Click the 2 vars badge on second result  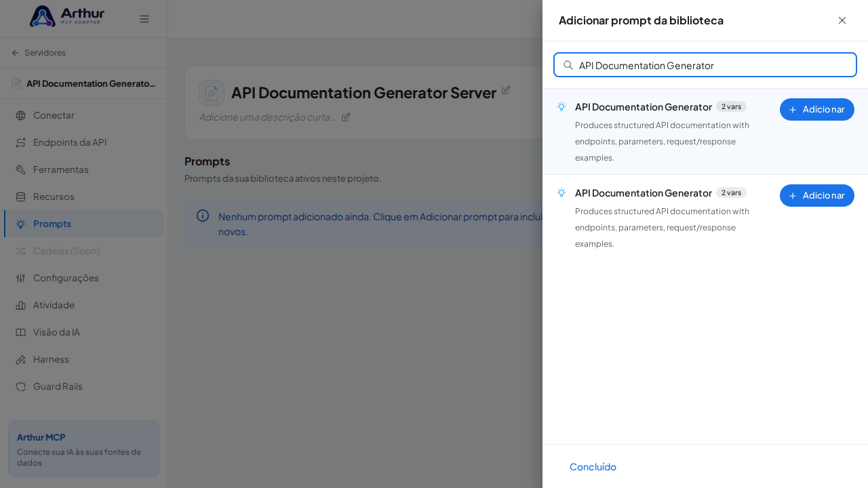pyautogui.click(x=731, y=192)
